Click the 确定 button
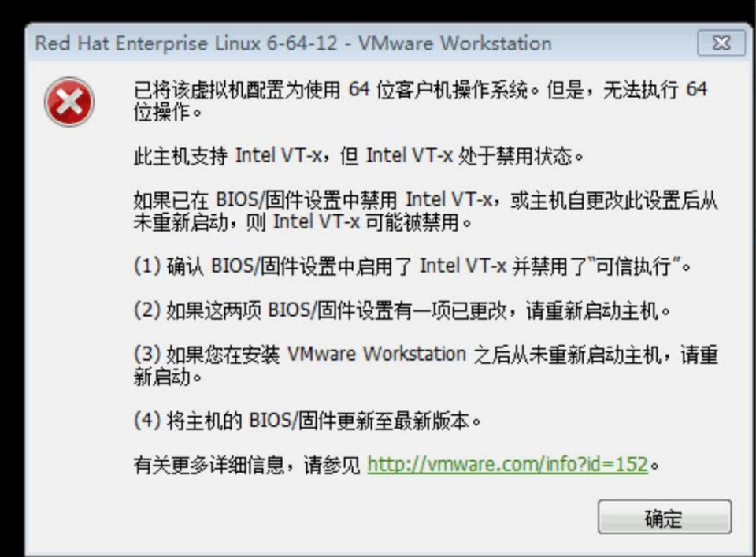The height and width of the screenshot is (557, 756). [665, 518]
